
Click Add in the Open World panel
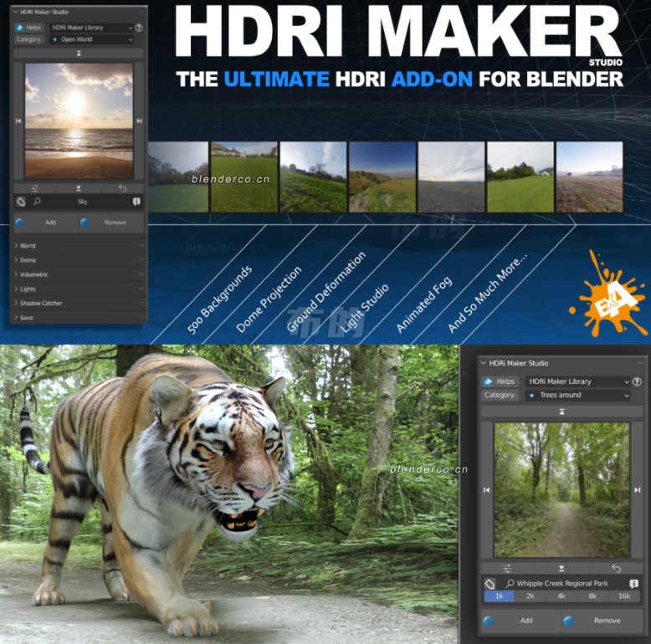(46, 222)
